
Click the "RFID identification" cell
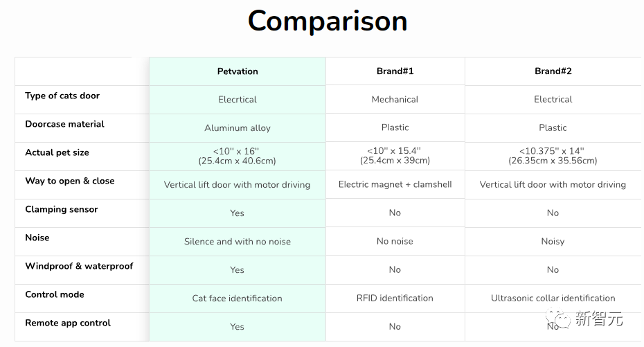coord(395,299)
